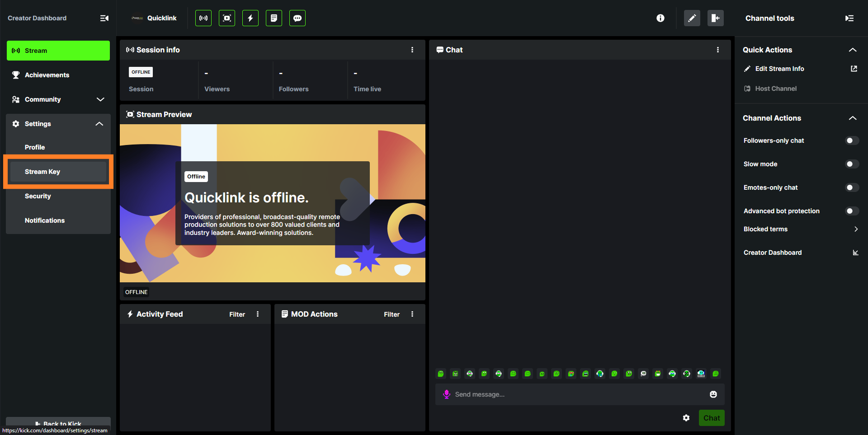The width and height of the screenshot is (868, 435).
Task: Collapse the Quick Actions section
Action: (x=853, y=50)
